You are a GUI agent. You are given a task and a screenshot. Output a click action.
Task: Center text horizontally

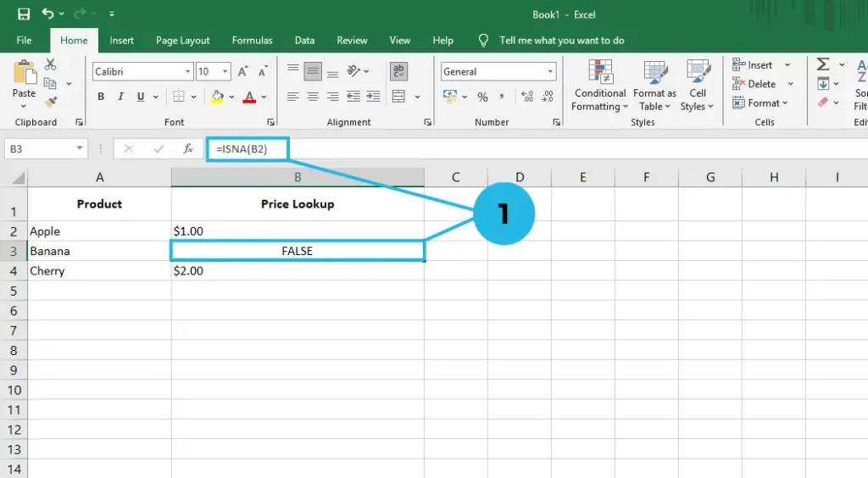point(313,97)
